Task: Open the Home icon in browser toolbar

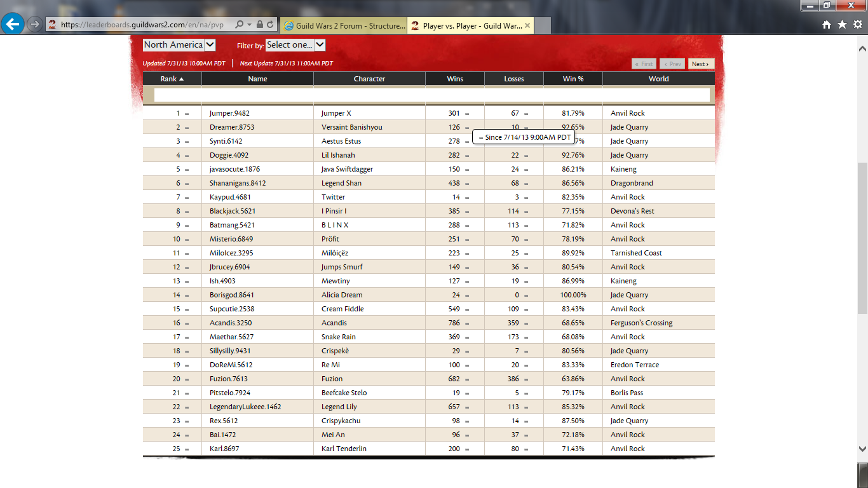Action: (x=827, y=25)
